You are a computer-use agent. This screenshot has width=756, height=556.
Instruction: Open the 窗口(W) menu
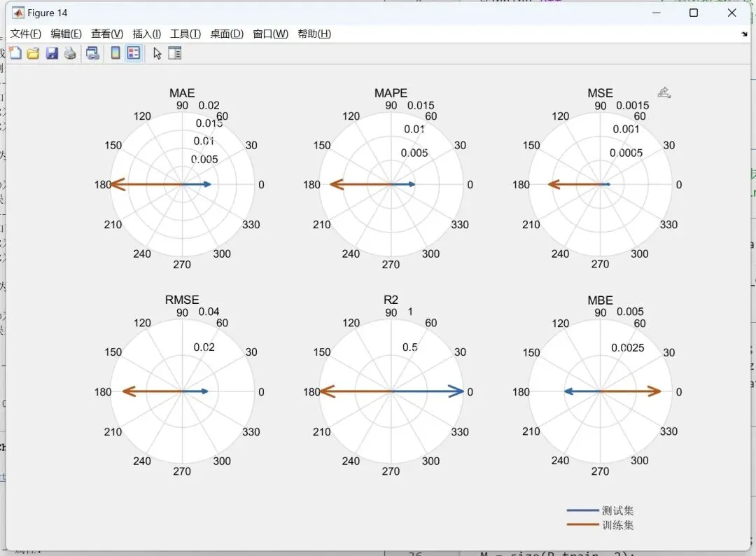tap(270, 34)
